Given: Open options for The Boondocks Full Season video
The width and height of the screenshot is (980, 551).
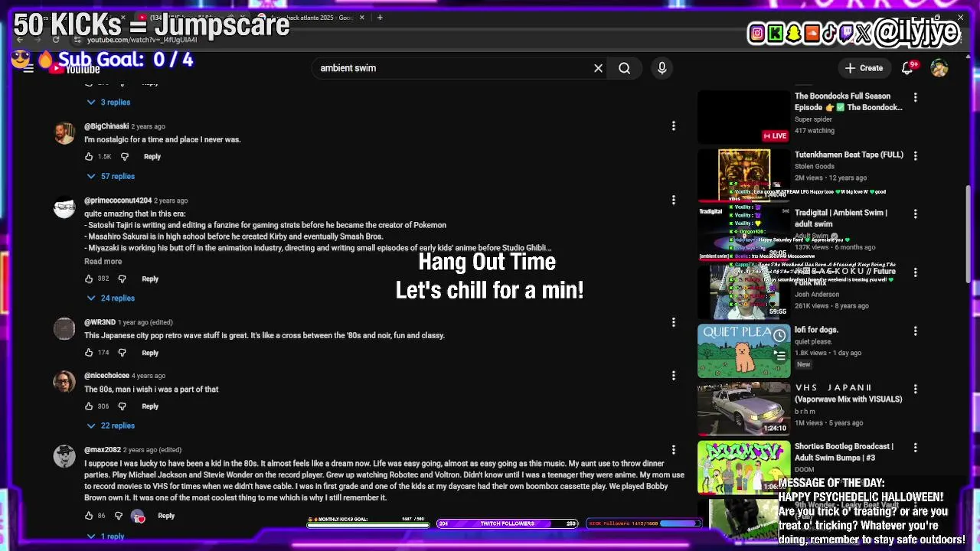Looking at the screenshot, I should tap(915, 97).
